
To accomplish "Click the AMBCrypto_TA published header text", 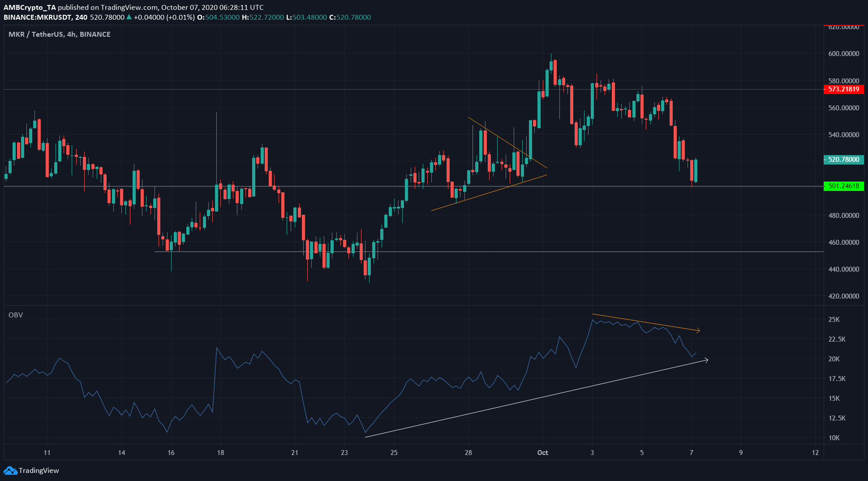I will [133, 7].
